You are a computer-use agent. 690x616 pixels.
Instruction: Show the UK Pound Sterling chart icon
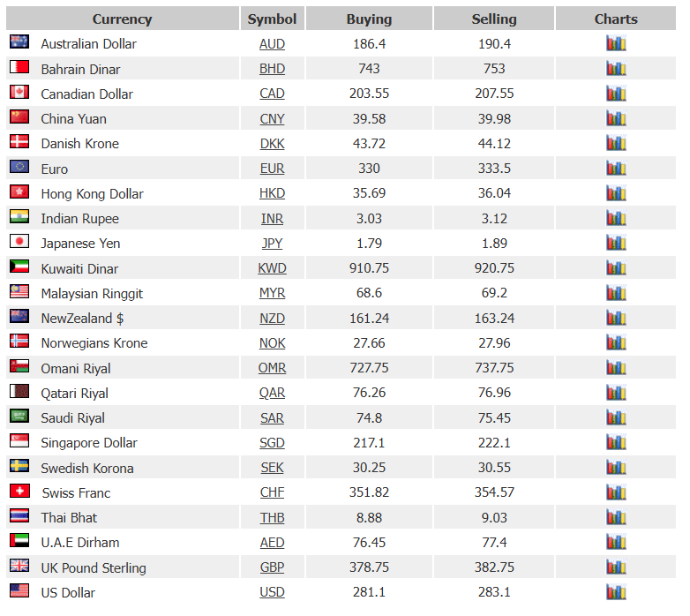[x=616, y=567]
